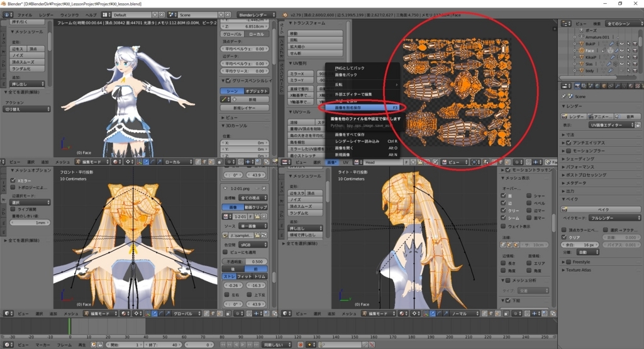The height and width of the screenshot is (349, 644).
Task: Open the ヘルプ menu
Action: pyautogui.click(x=91, y=15)
